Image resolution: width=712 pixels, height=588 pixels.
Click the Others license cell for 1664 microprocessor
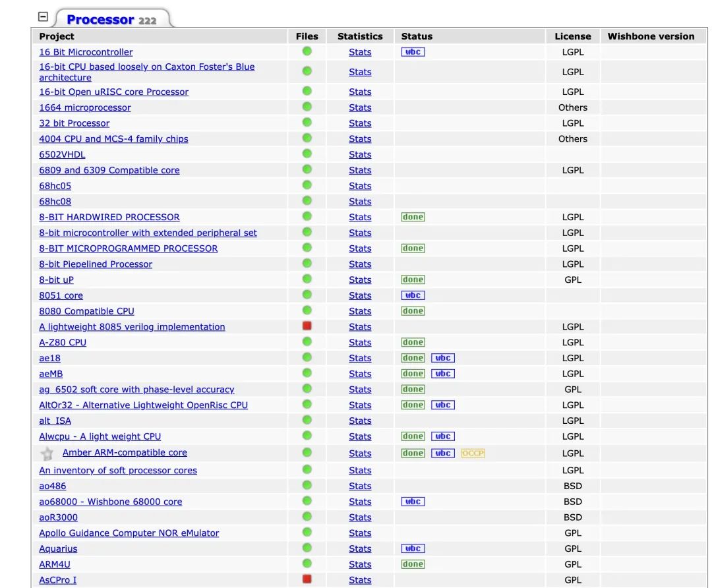point(573,107)
